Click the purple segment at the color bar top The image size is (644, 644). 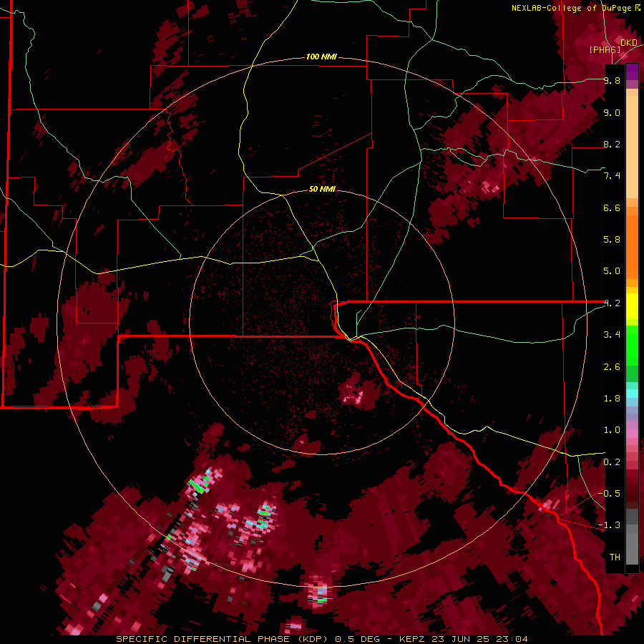(x=632, y=72)
